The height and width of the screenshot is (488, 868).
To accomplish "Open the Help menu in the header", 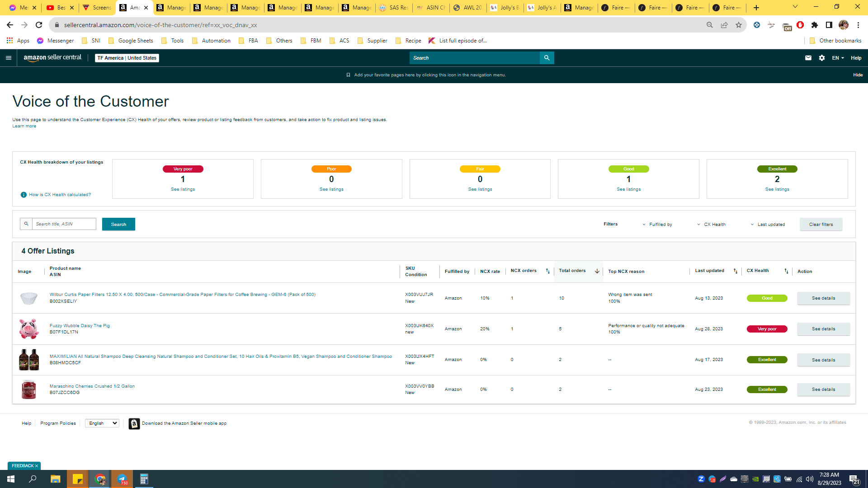I will pos(856,58).
